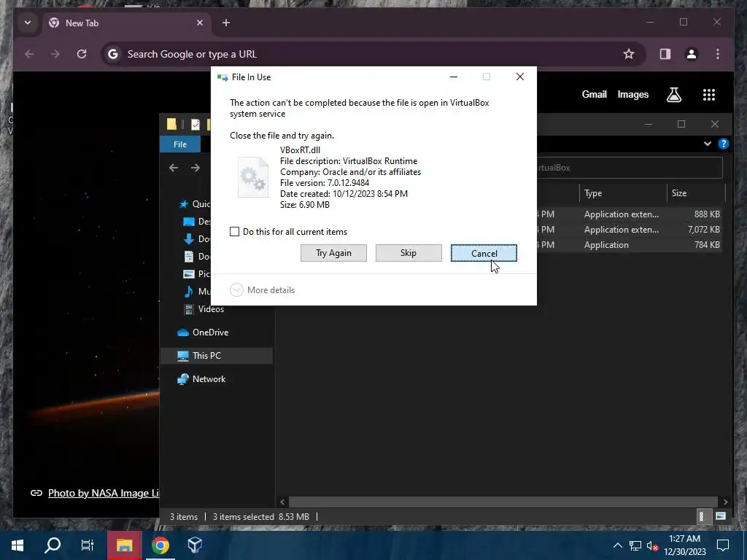Expand More details in the dialog
Screen dimensions: 747x560
click(263, 290)
